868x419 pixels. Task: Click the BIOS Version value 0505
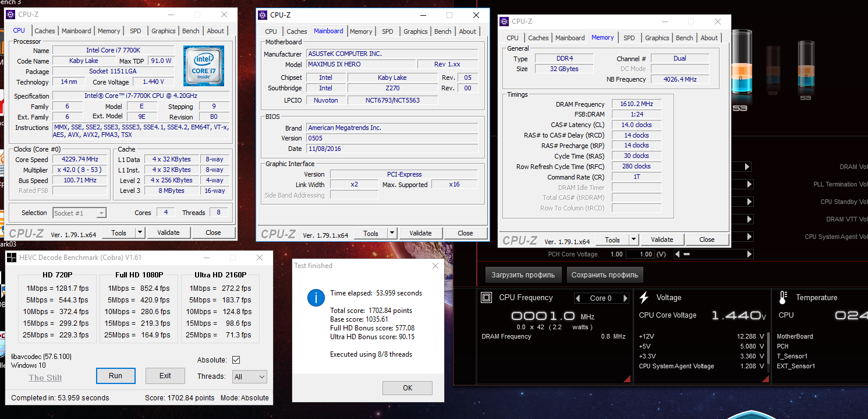pyautogui.click(x=392, y=139)
